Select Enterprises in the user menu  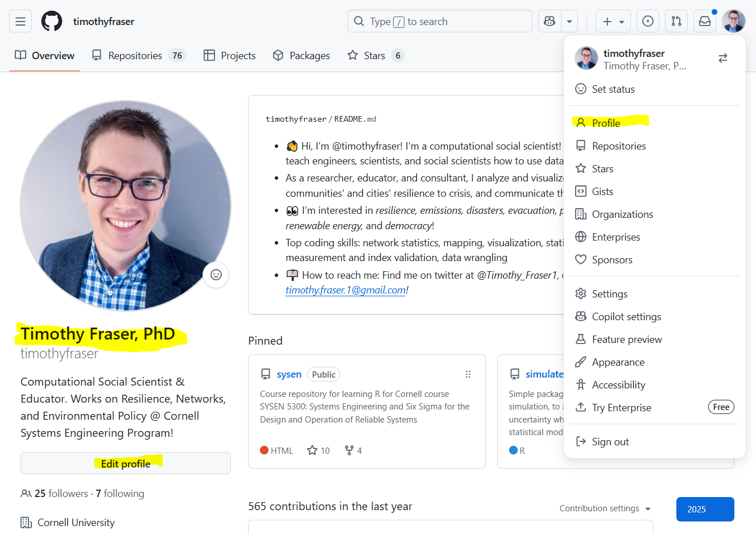[x=655, y=237]
